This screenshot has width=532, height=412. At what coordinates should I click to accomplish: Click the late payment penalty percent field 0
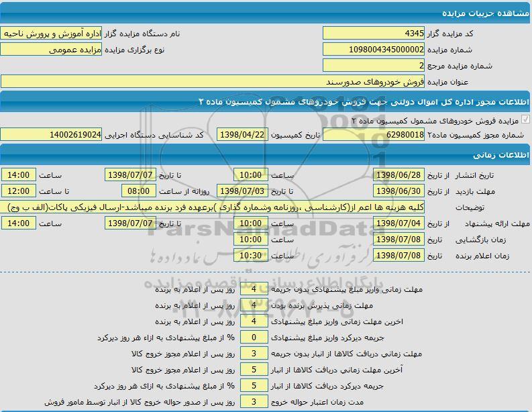(254, 337)
